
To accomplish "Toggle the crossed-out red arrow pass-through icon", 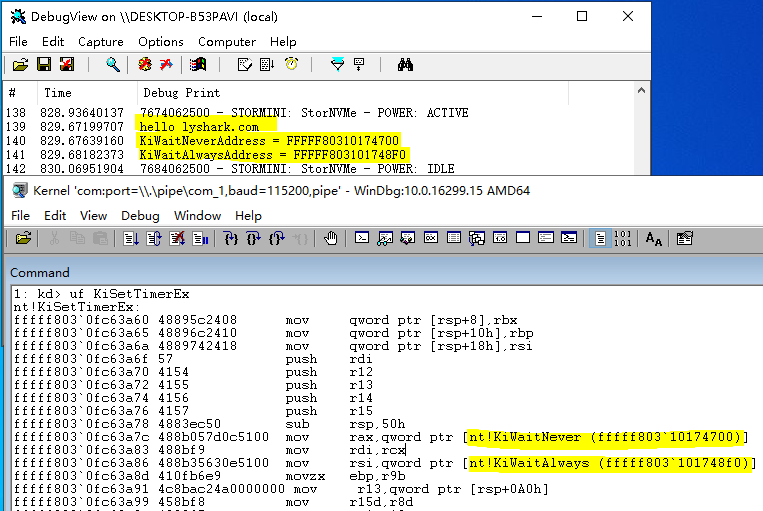I will click(166, 64).
